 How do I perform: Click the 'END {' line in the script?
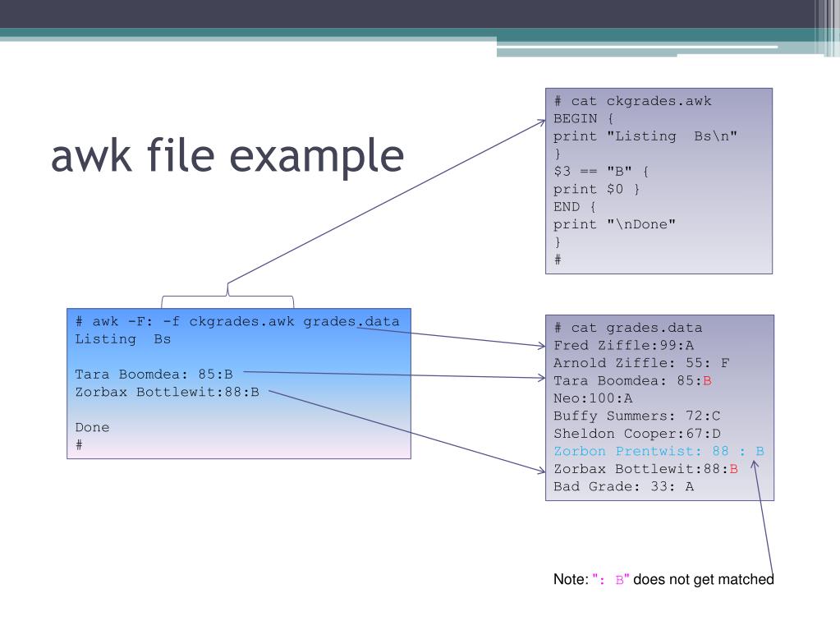point(574,207)
